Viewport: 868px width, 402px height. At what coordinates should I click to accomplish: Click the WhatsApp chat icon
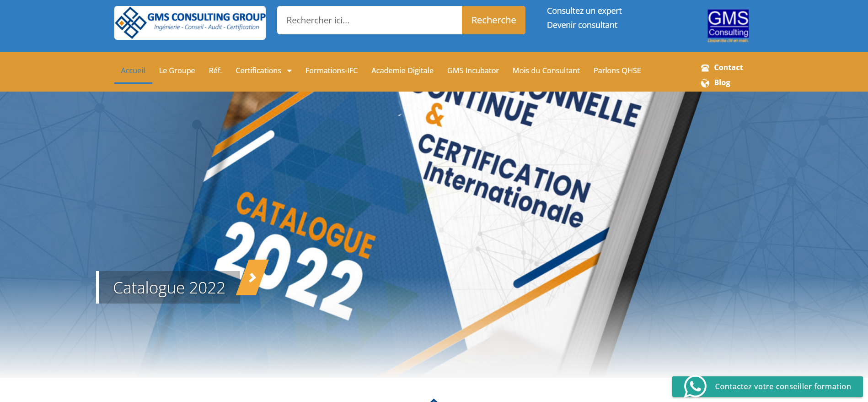pyautogui.click(x=695, y=386)
